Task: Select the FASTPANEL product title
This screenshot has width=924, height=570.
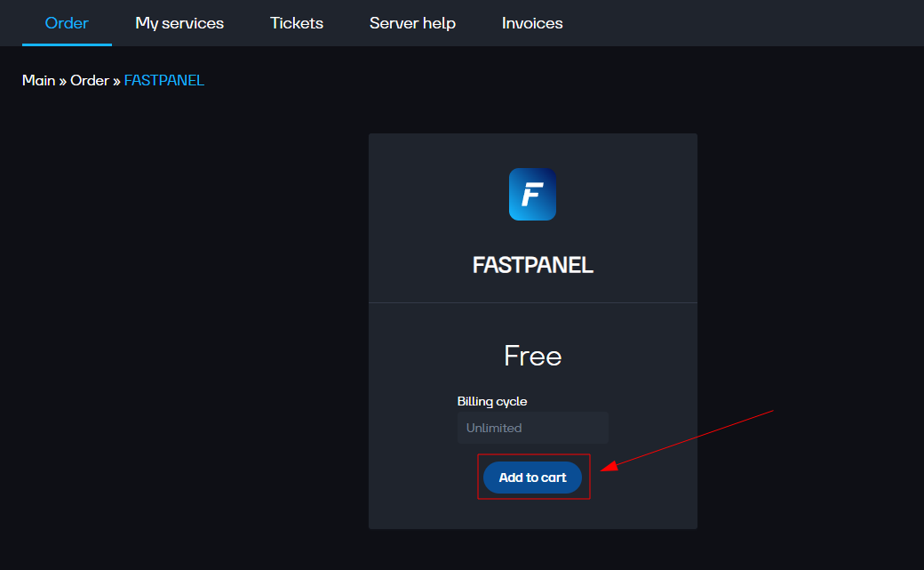Action: (532, 265)
